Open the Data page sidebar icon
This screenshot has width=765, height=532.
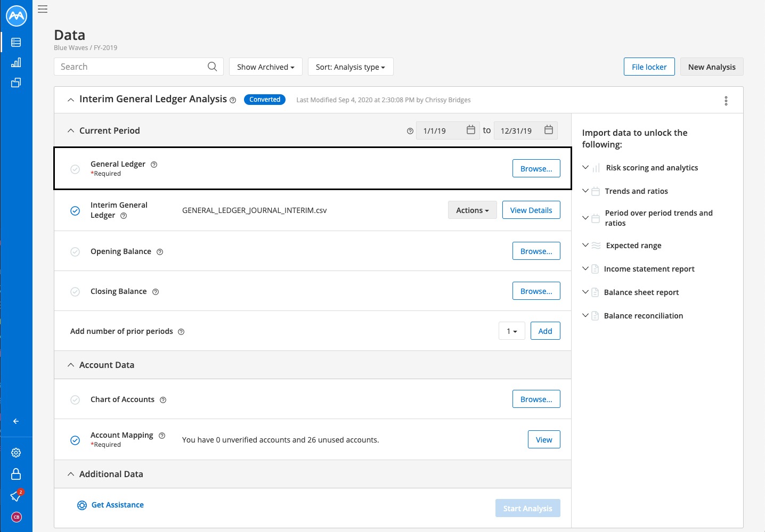(x=16, y=42)
